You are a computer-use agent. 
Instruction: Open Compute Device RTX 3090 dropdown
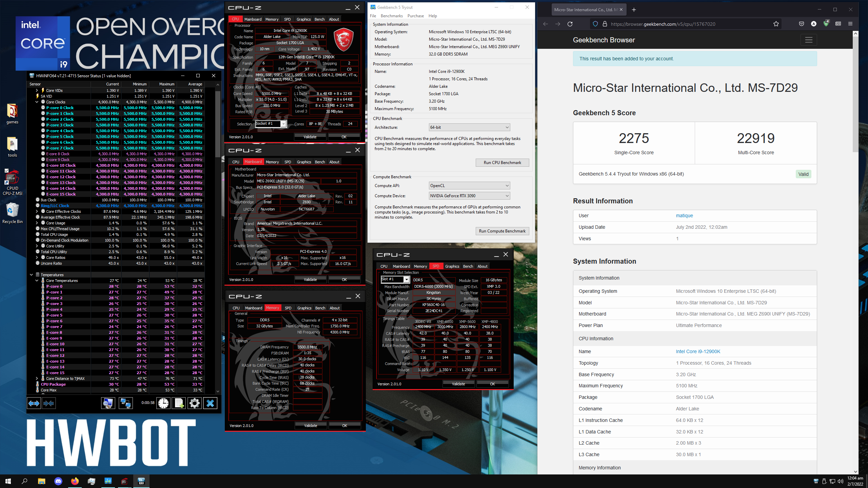469,196
